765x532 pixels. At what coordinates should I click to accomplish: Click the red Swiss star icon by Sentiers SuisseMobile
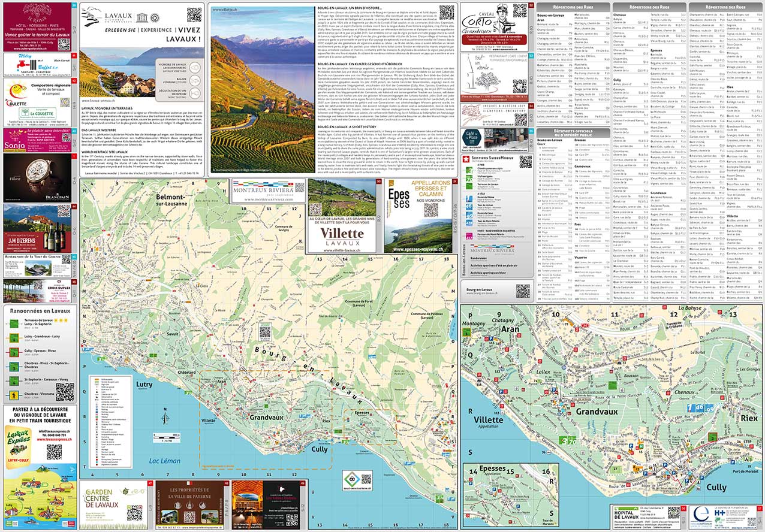pyautogui.click(x=467, y=158)
